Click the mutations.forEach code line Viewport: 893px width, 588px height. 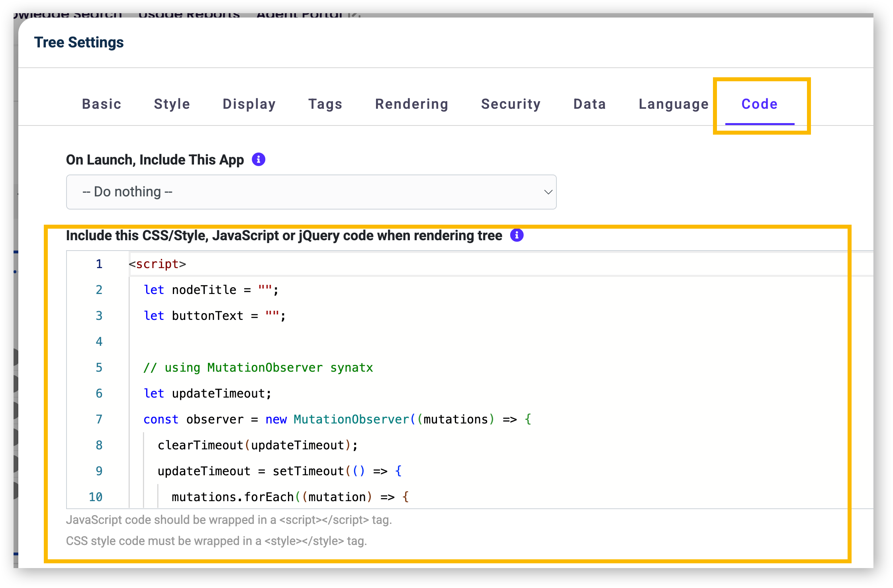coord(290,497)
